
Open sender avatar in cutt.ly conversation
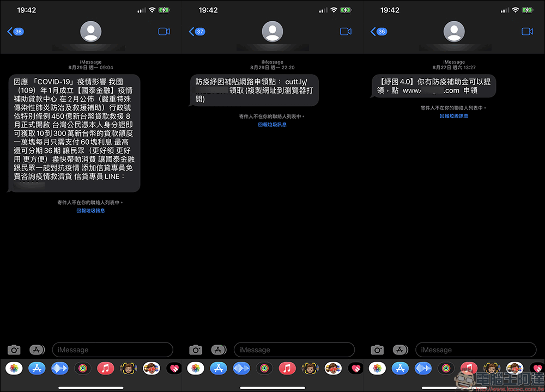tap(272, 31)
